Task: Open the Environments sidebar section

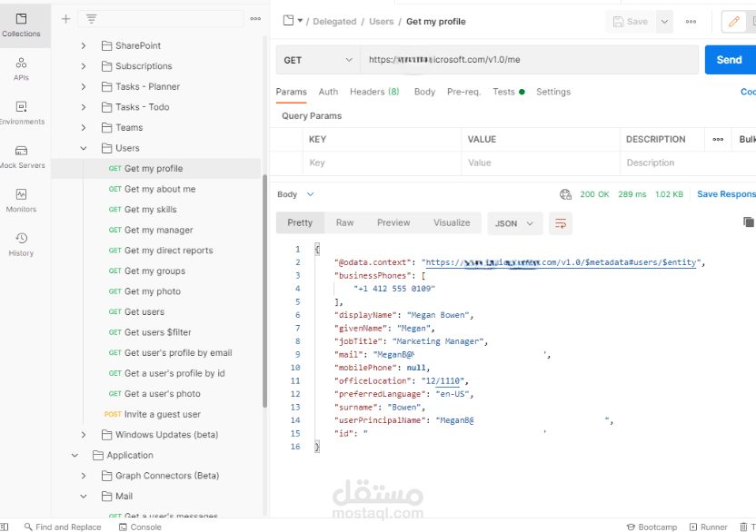Action: (x=21, y=113)
